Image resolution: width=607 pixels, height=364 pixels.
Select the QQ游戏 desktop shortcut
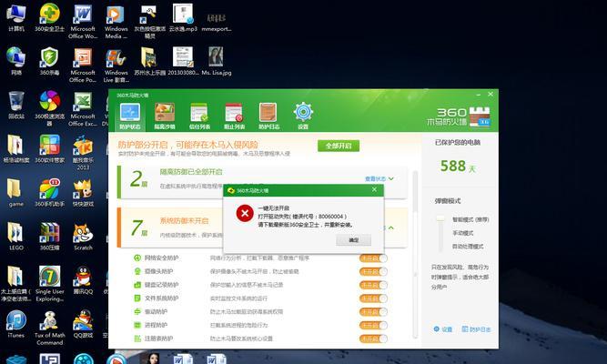(x=83, y=324)
